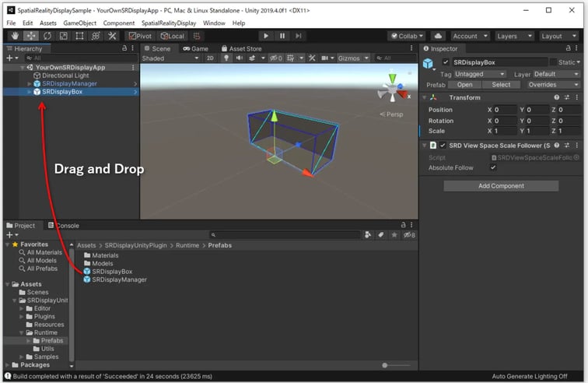
Task: Open the SpatialRealityDisplay menu
Action: coord(169,23)
